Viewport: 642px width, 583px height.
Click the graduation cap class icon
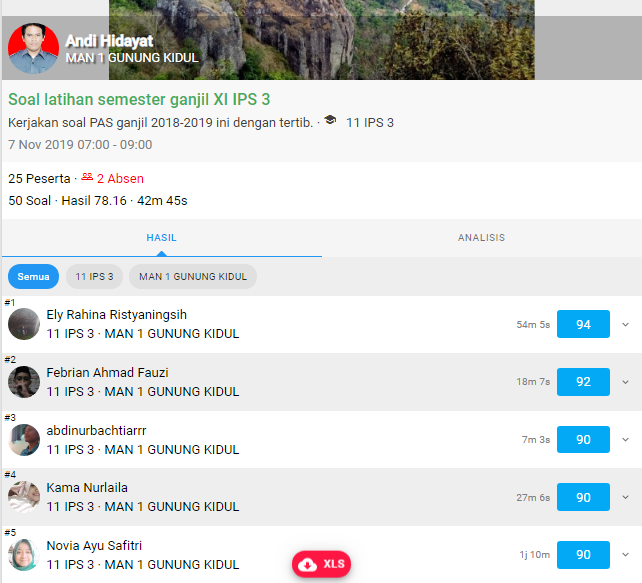pyautogui.click(x=330, y=122)
